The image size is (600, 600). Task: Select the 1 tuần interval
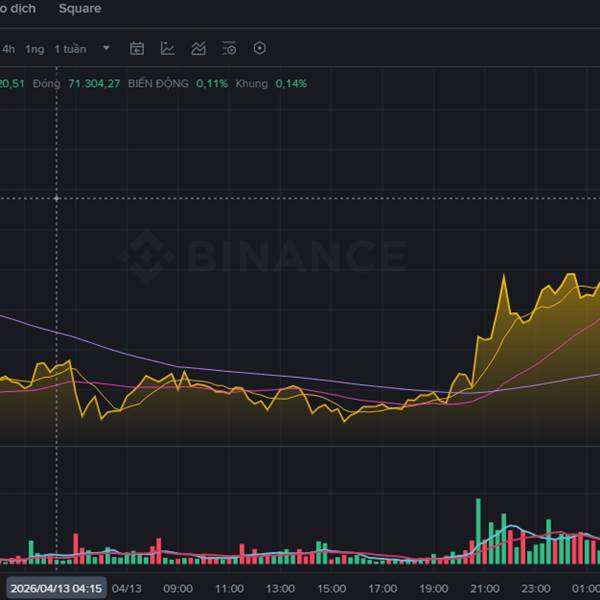pyautogui.click(x=70, y=48)
